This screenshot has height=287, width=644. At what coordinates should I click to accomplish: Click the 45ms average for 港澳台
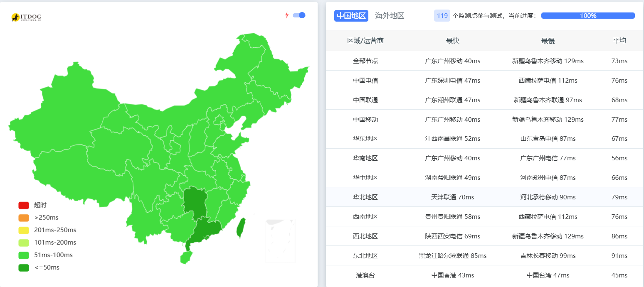[x=619, y=275]
